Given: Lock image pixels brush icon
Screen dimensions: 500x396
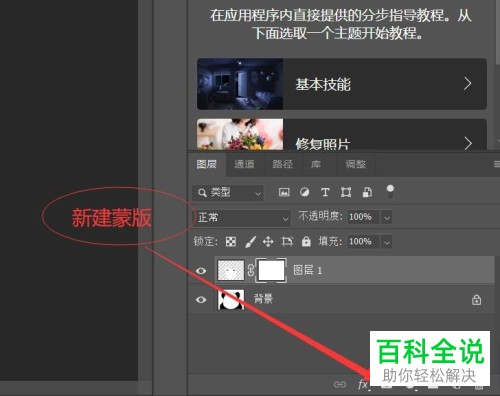Looking at the screenshot, I should click(250, 242).
